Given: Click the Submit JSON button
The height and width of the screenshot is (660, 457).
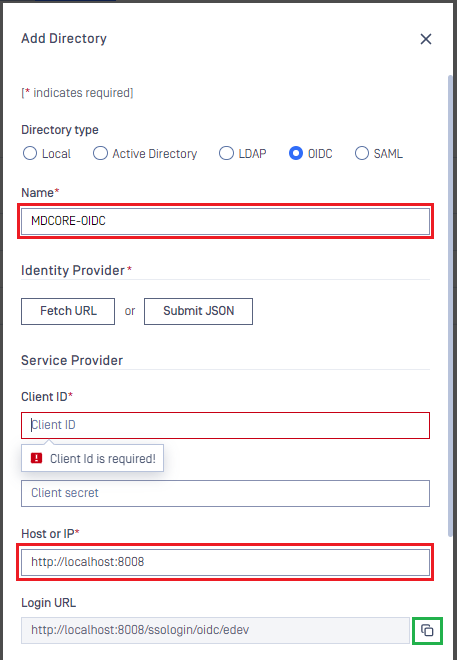Looking at the screenshot, I should pos(198,311).
